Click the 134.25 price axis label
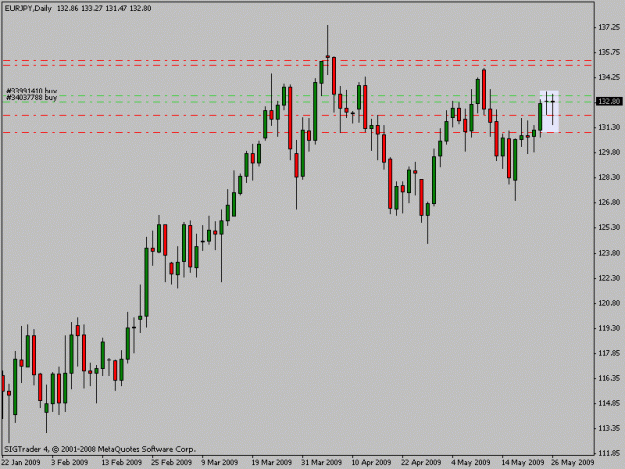625x469 pixels. [609, 77]
